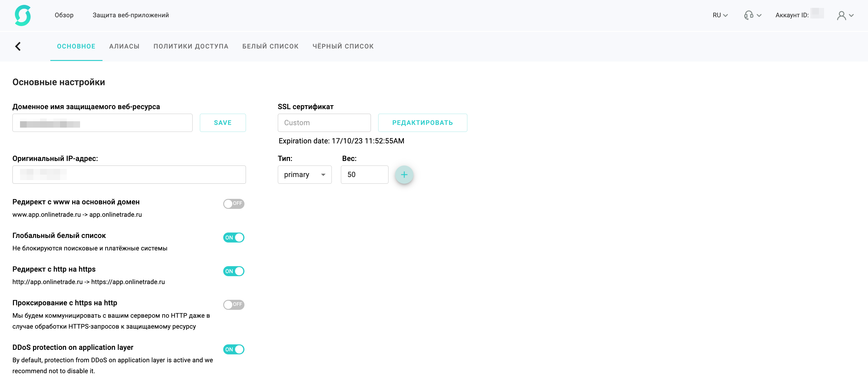Open Защита веб-приложений in top menu
The height and width of the screenshot is (385, 868).
point(130,15)
